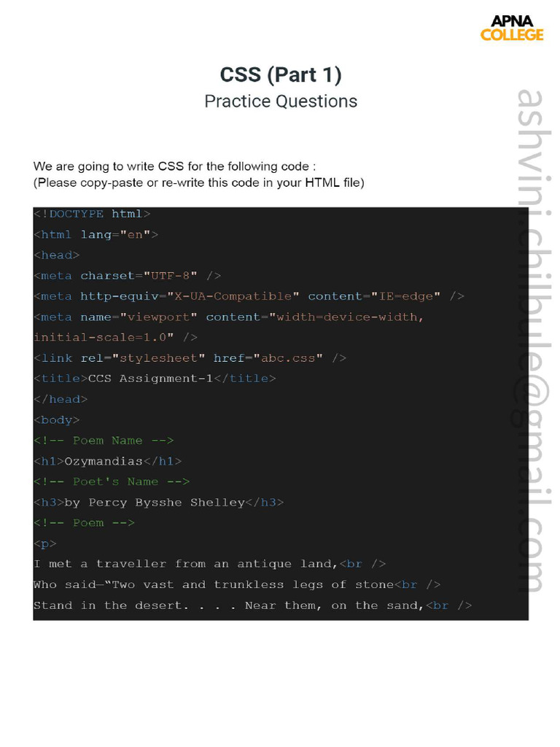Click the "CCS Assignment-1" title tag line
The width and height of the screenshot is (560, 747).
click(155, 379)
